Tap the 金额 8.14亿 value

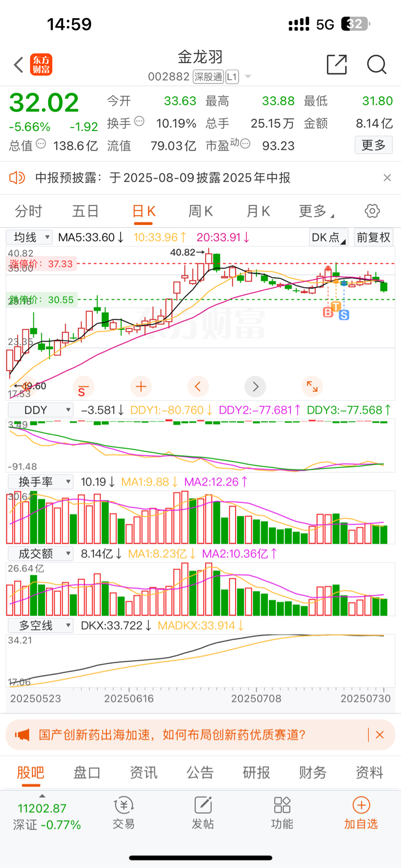tap(374, 123)
